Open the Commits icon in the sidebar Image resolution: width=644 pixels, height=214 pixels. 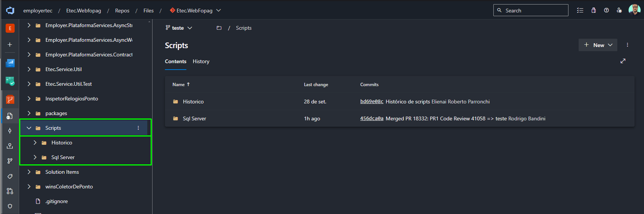point(10,131)
